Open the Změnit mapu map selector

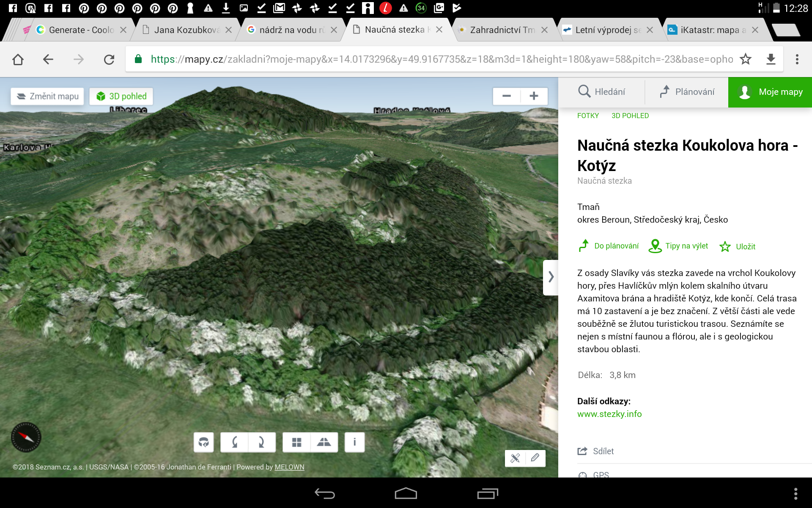47,96
